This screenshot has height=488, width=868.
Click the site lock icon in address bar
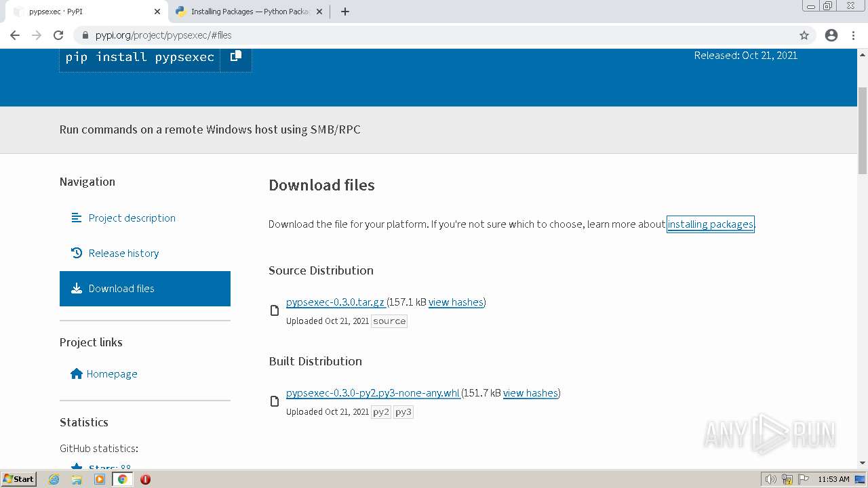[85, 35]
